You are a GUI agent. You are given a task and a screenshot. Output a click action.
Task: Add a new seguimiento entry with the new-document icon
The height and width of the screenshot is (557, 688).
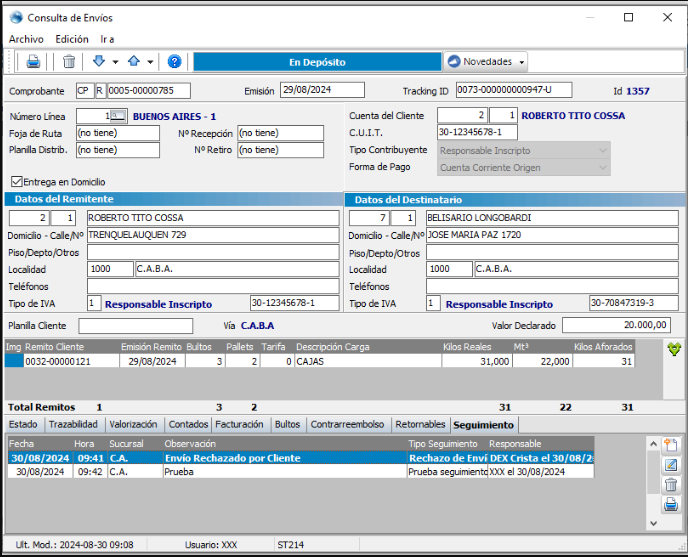click(x=671, y=445)
